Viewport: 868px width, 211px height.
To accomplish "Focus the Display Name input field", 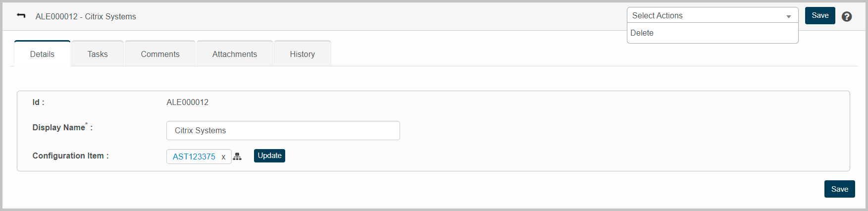I will click(x=283, y=130).
